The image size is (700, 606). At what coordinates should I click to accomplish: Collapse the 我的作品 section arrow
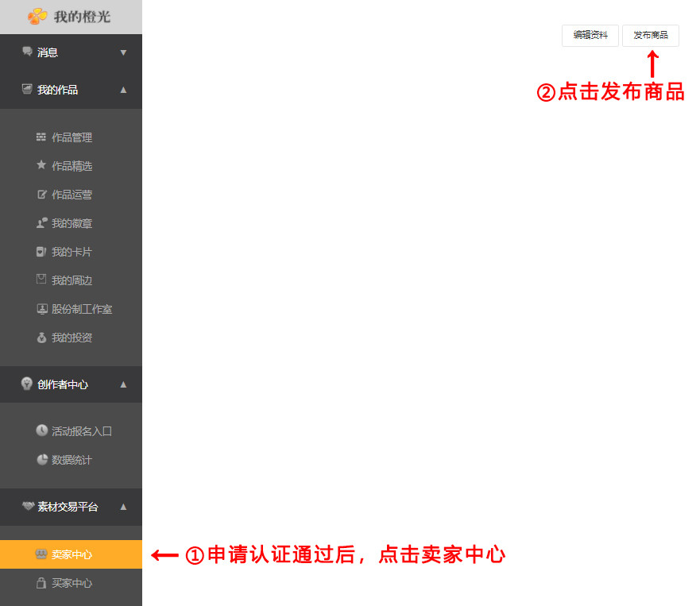point(123,90)
